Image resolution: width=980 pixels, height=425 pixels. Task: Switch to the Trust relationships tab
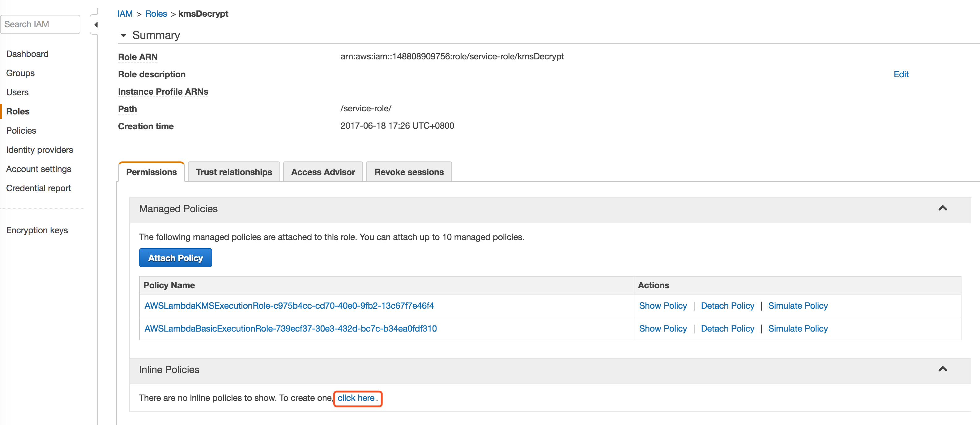234,172
